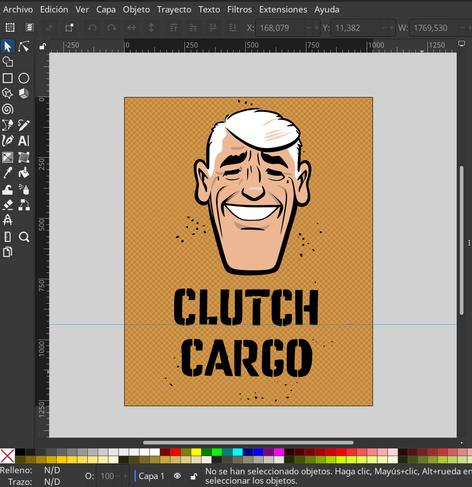The width and height of the screenshot is (472, 487).
Task: Select the Dropper color picker tool
Action: [x=8, y=173]
